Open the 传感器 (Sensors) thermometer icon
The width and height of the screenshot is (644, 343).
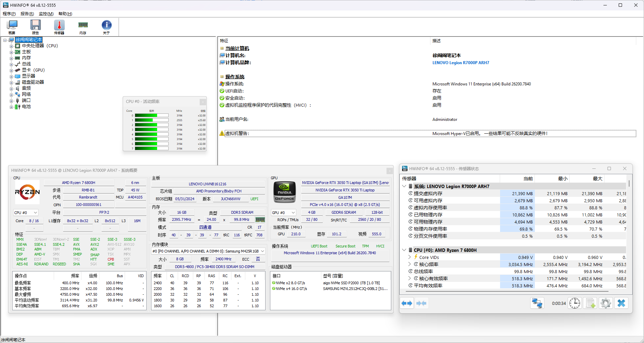(59, 27)
